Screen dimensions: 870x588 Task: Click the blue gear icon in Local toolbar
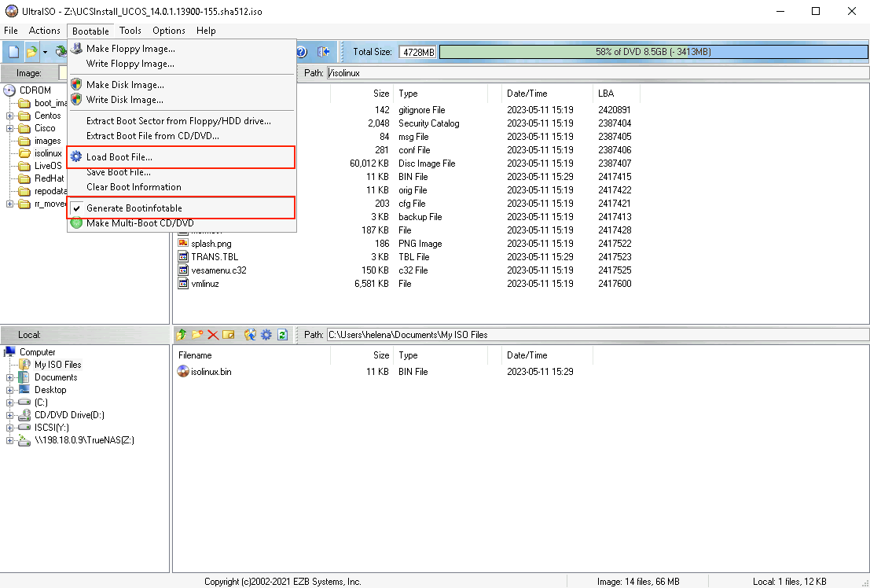266,335
